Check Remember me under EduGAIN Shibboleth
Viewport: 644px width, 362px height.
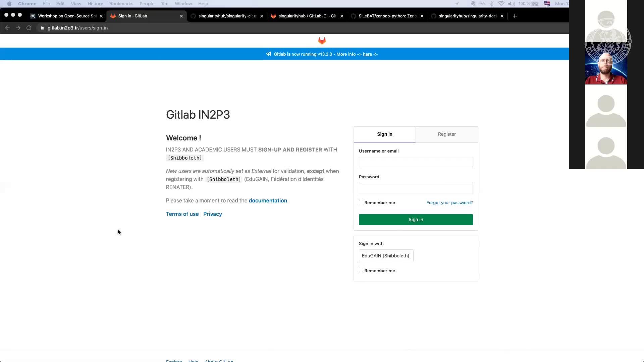point(361,270)
